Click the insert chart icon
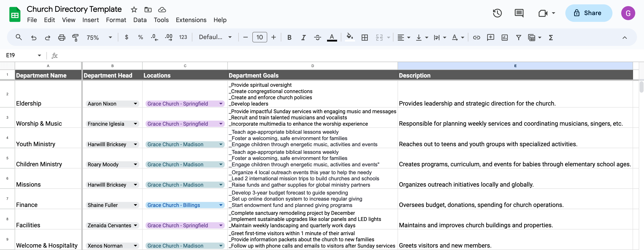Screen dimensions: 644x250 (x=504, y=37)
